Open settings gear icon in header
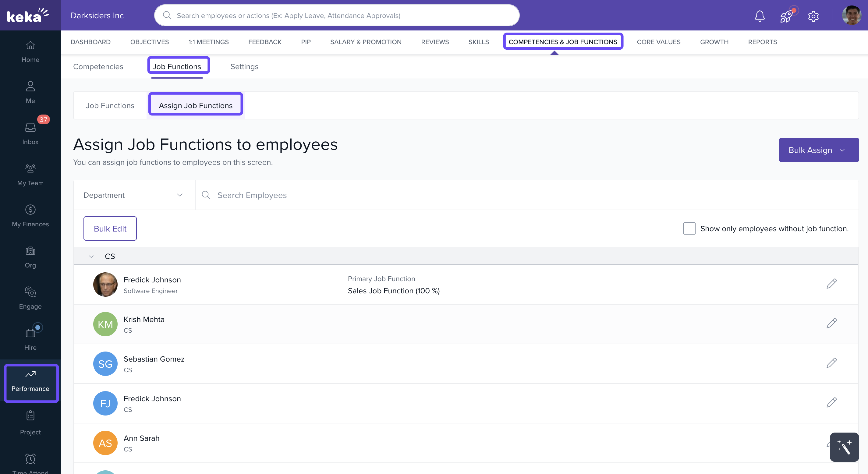 pyautogui.click(x=813, y=16)
